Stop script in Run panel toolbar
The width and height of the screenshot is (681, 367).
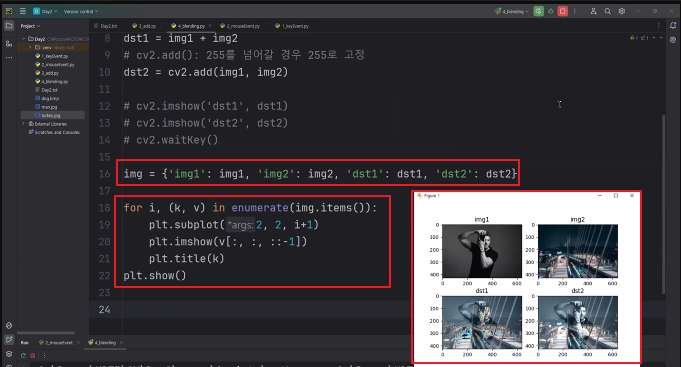point(33,356)
